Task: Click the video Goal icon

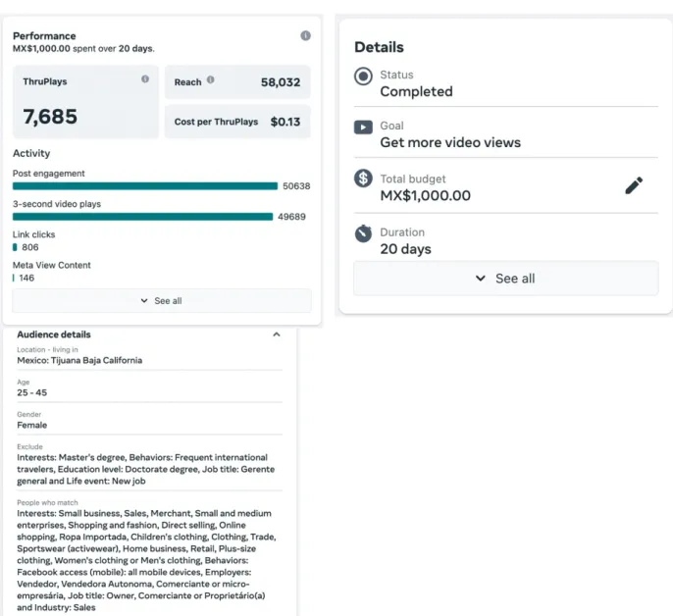Action: 363,128
